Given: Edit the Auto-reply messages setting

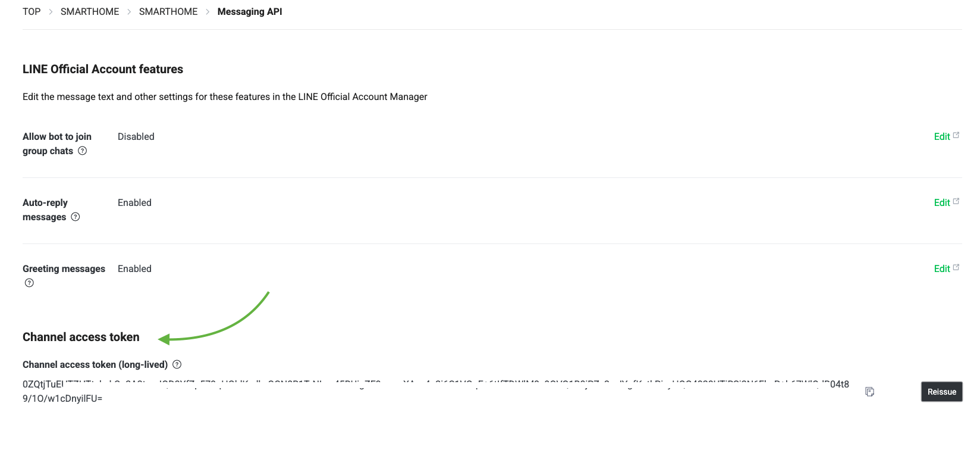Looking at the screenshot, I should point(941,203).
